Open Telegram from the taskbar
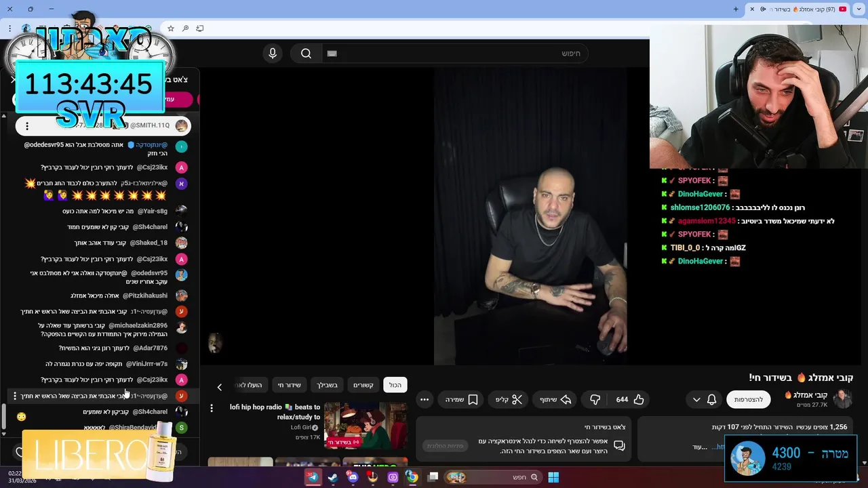868x488 pixels. coord(313,477)
